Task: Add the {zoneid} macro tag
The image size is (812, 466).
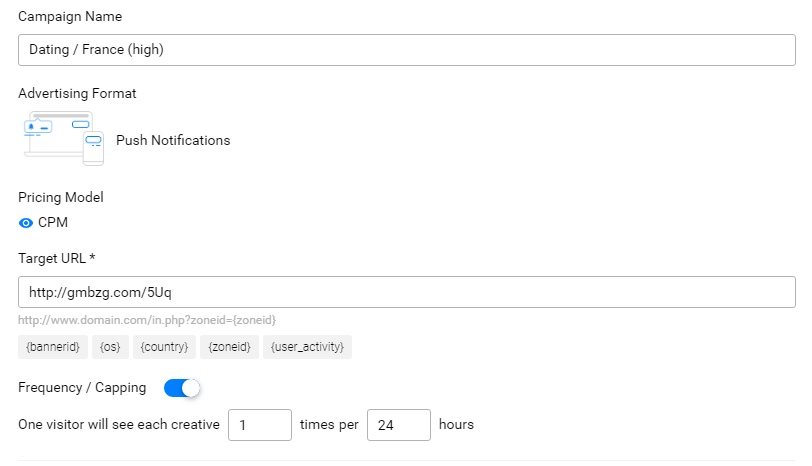Action: coord(229,347)
